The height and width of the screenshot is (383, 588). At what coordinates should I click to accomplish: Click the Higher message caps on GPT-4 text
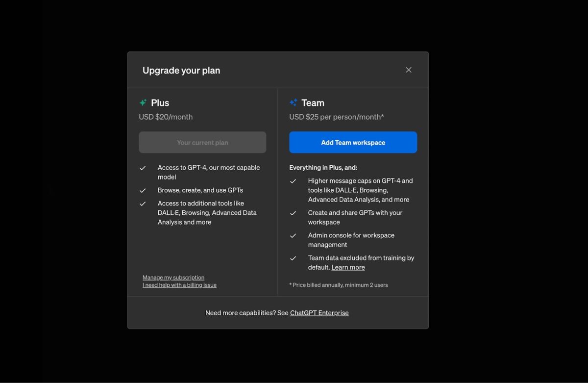click(361, 190)
